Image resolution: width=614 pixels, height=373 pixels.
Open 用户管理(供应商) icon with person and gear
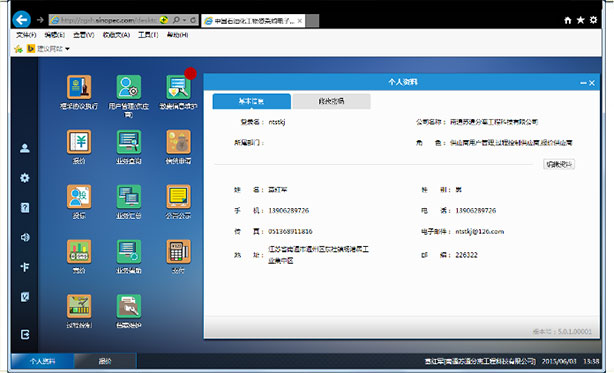(x=129, y=87)
